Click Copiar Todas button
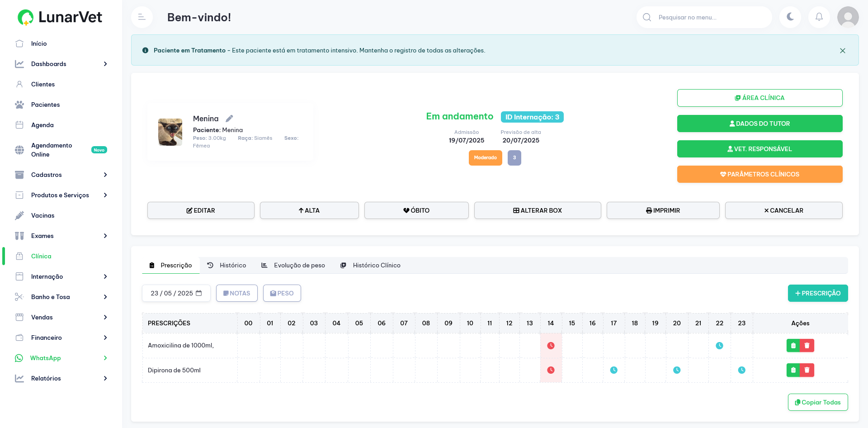This screenshot has height=428, width=868. pos(818,402)
